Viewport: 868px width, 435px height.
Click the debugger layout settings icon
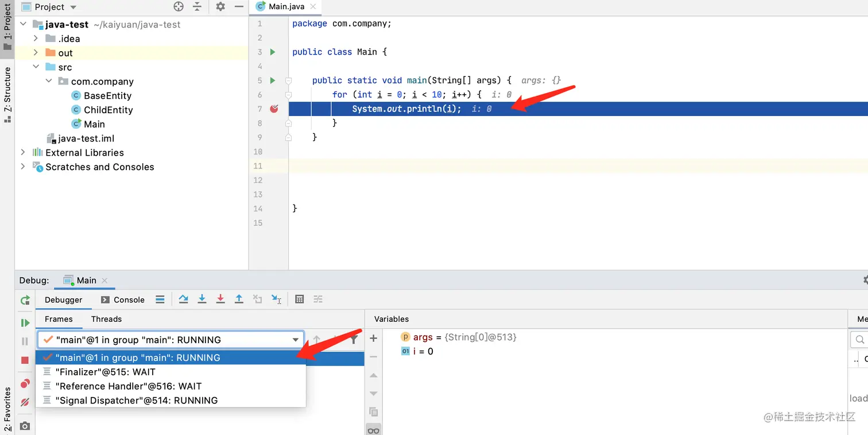pos(160,299)
